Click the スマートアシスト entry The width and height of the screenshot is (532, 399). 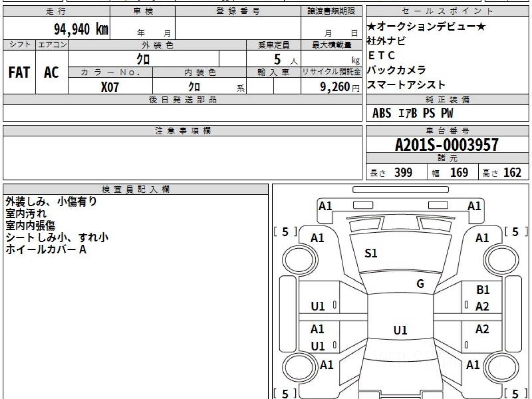tap(406, 85)
